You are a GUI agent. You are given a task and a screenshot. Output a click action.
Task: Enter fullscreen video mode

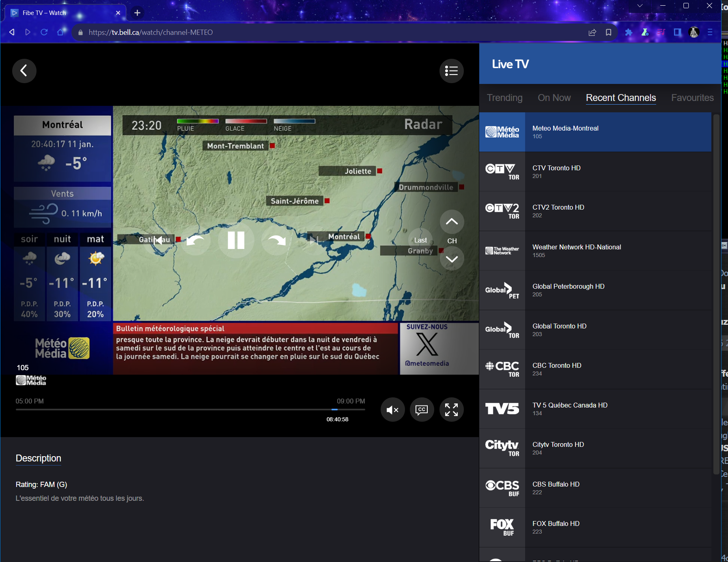pos(451,410)
